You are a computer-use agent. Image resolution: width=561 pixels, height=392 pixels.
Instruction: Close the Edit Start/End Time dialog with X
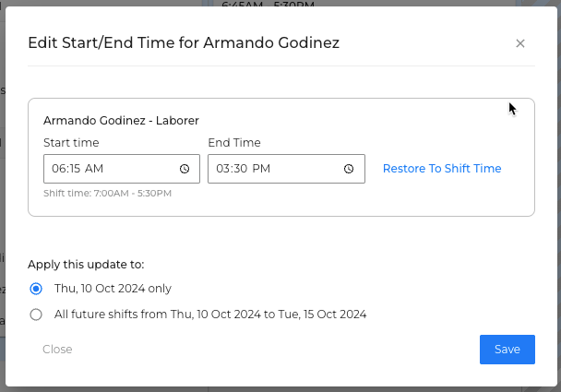[520, 43]
